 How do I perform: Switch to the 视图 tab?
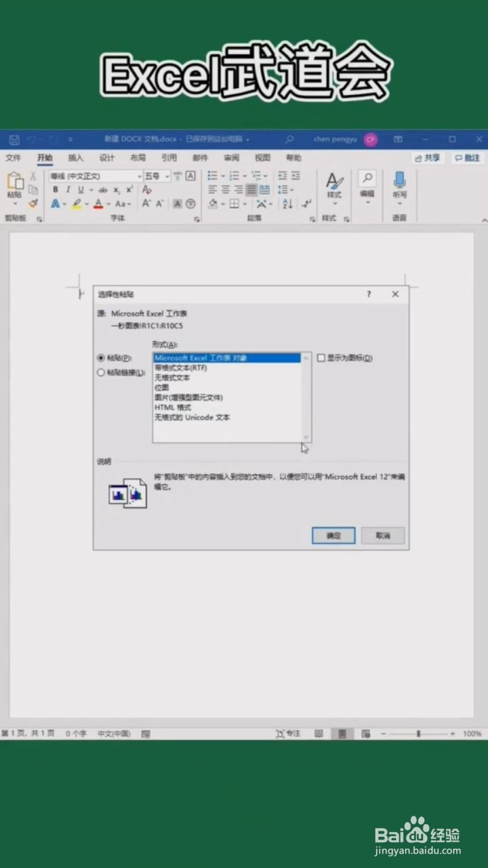click(262, 158)
